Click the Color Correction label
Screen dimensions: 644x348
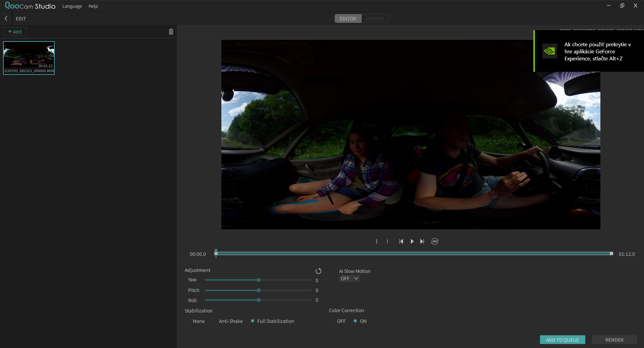(346, 310)
